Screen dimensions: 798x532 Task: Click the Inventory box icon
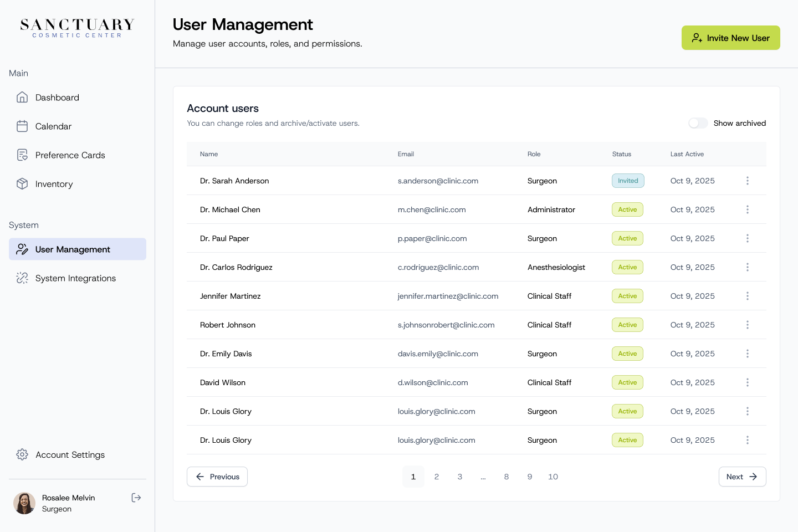pyautogui.click(x=22, y=184)
